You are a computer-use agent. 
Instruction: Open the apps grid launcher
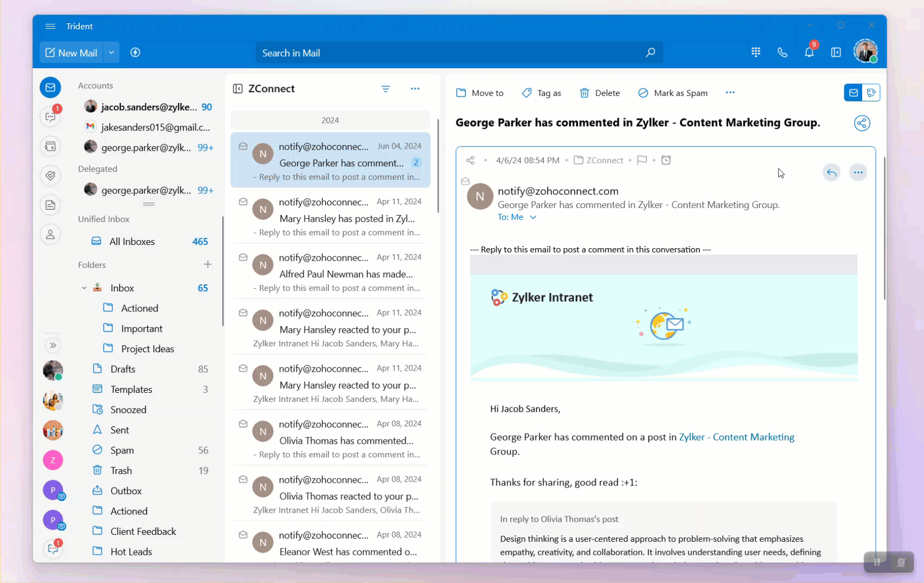pos(756,52)
